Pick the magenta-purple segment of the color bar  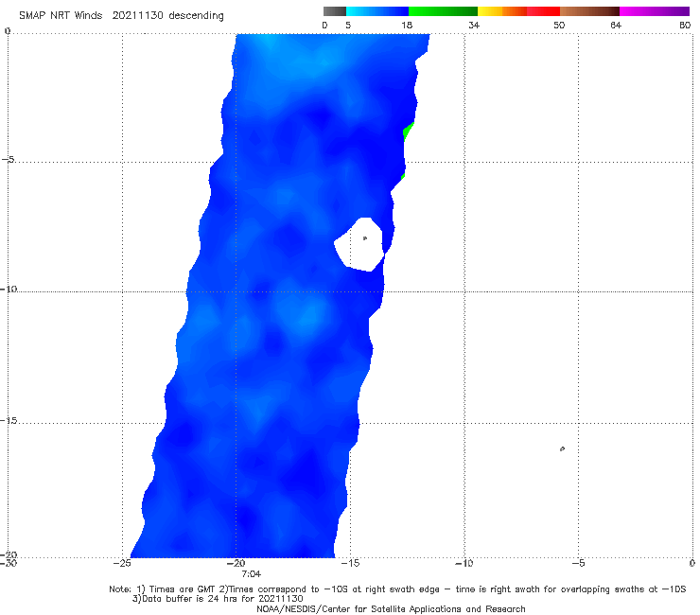655,11
